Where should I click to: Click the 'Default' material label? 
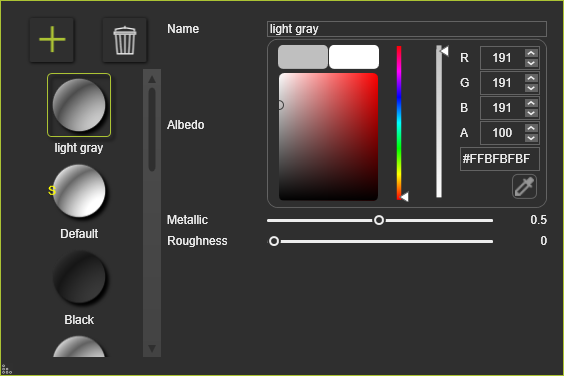[79, 234]
